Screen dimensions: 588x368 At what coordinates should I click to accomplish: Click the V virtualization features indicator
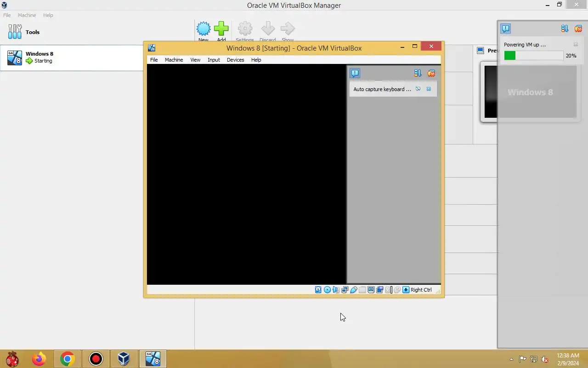click(x=388, y=290)
